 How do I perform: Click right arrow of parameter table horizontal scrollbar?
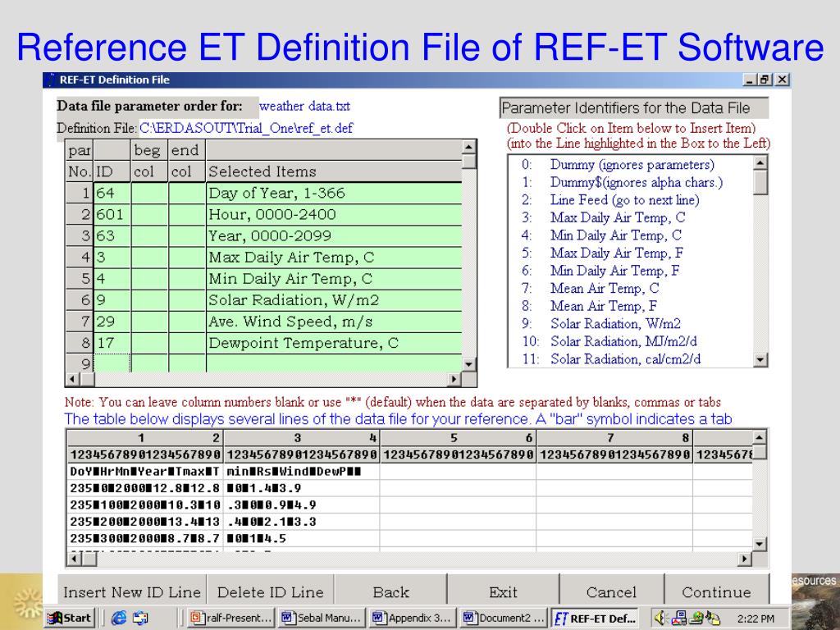click(x=454, y=379)
